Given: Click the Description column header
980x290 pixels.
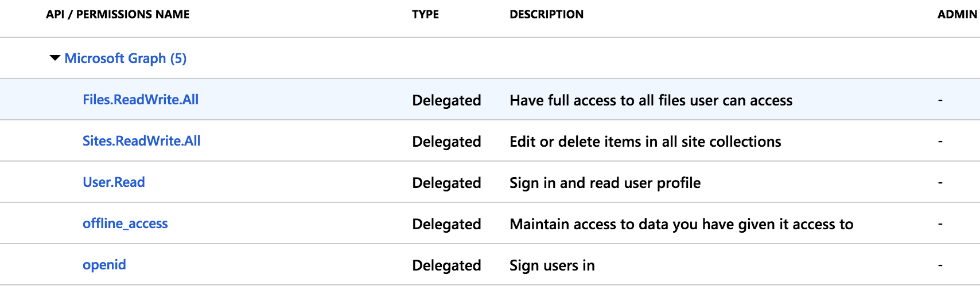Looking at the screenshot, I should pyautogui.click(x=546, y=14).
